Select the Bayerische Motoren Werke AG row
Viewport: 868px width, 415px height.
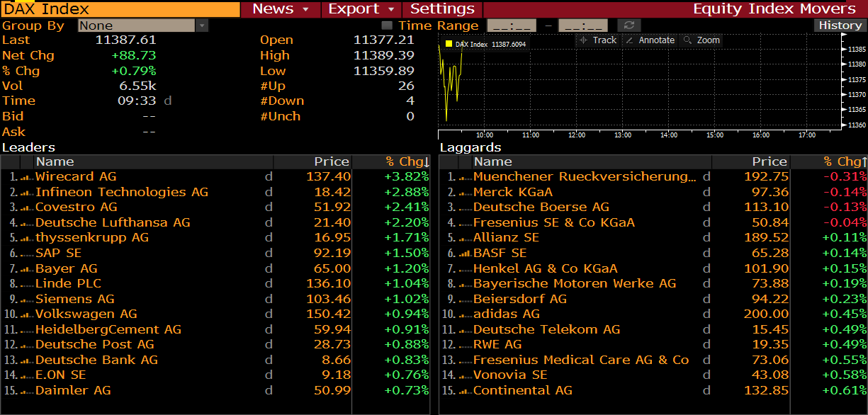653,284
